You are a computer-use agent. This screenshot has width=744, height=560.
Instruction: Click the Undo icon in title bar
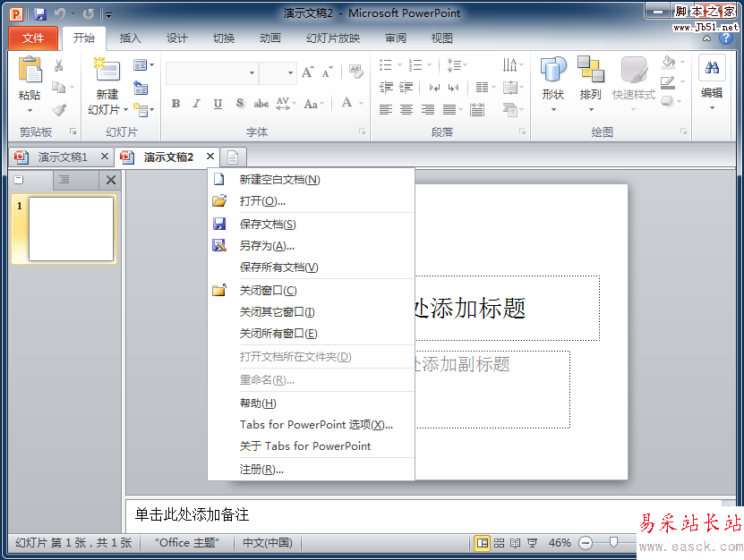pos(60,14)
